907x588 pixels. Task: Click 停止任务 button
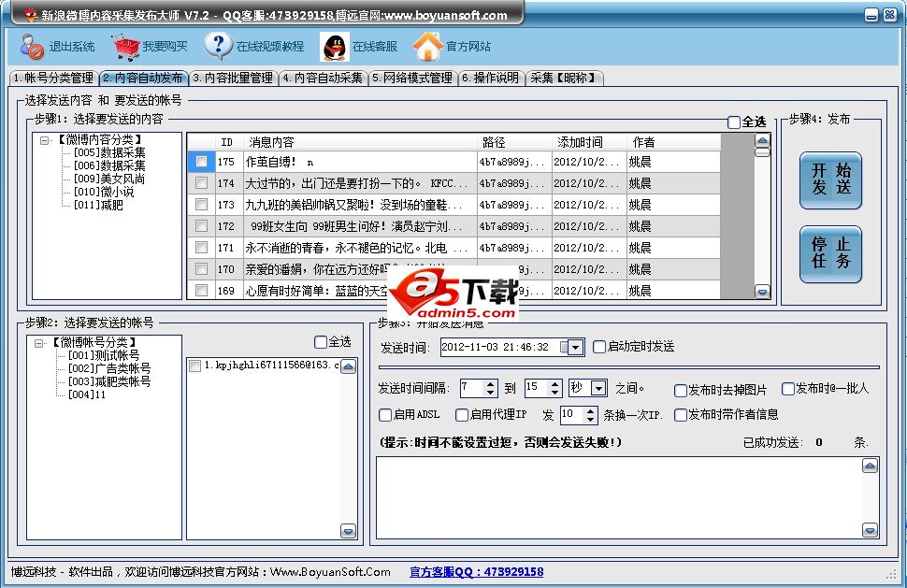pyautogui.click(x=830, y=254)
